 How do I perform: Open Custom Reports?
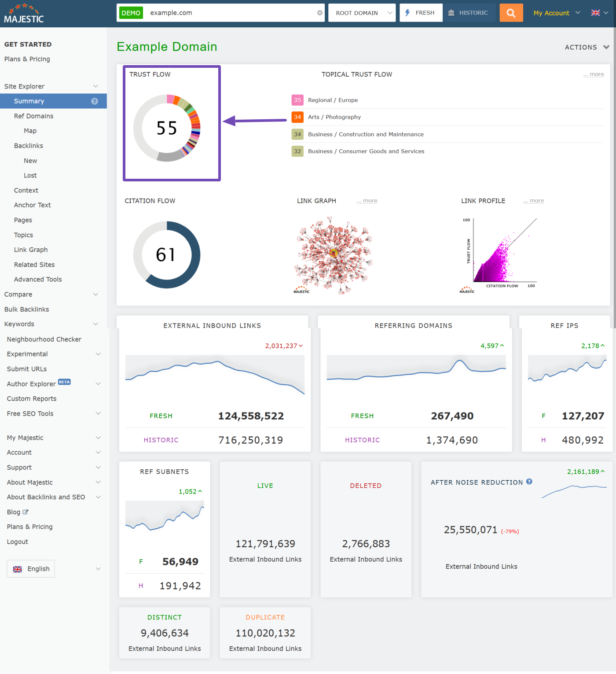(x=32, y=399)
